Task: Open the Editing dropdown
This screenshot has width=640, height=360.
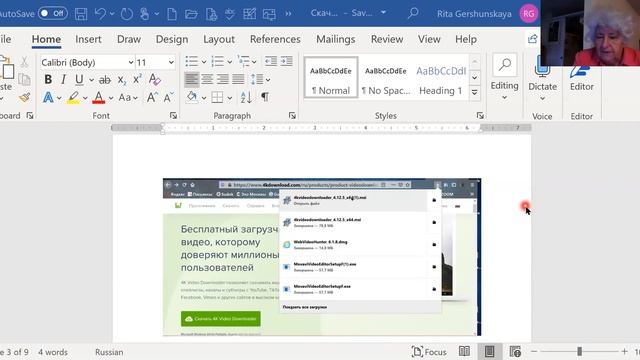Action: tap(504, 78)
